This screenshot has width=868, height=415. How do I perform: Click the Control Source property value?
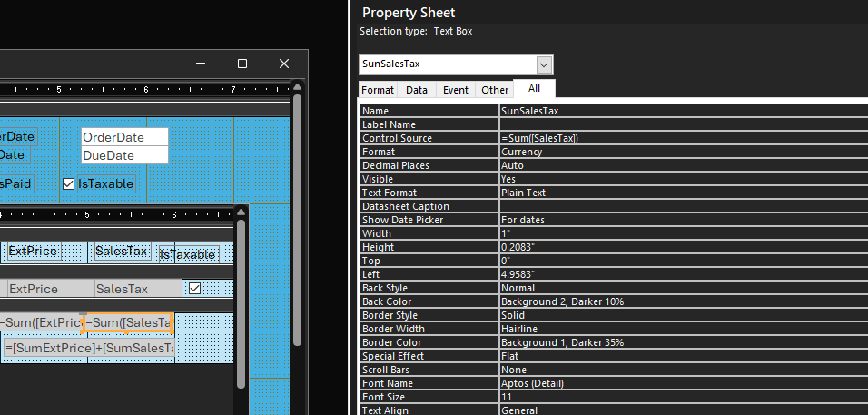681,138
